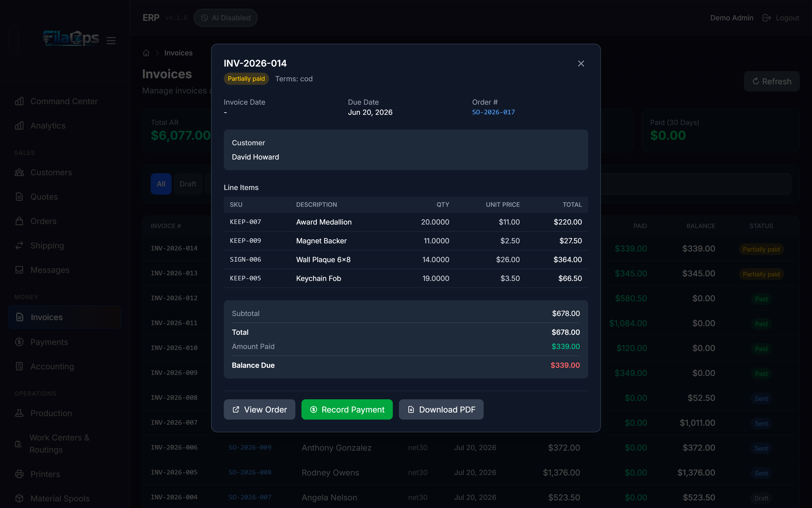Click the dollar icon on Record Payment
Viewport: 812px width, 508px height.
(313, 409)
